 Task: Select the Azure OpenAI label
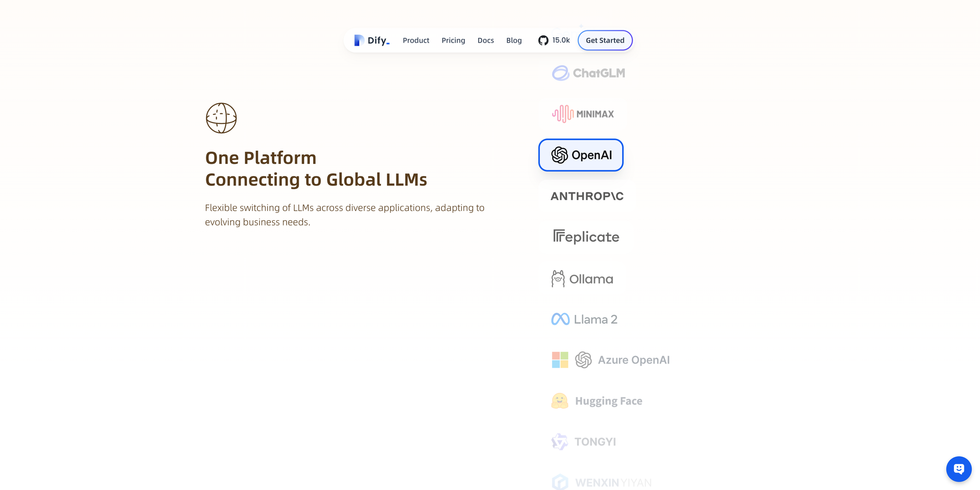click(634, 360)
